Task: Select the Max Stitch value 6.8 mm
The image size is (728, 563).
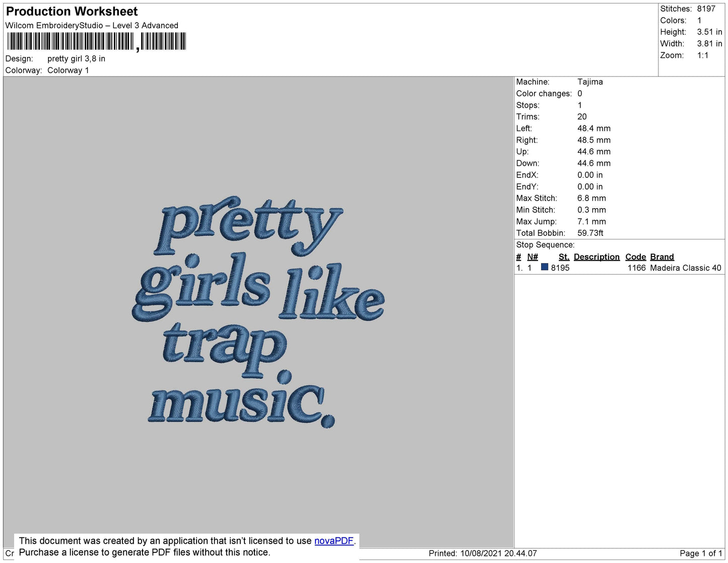Action: 591,198
